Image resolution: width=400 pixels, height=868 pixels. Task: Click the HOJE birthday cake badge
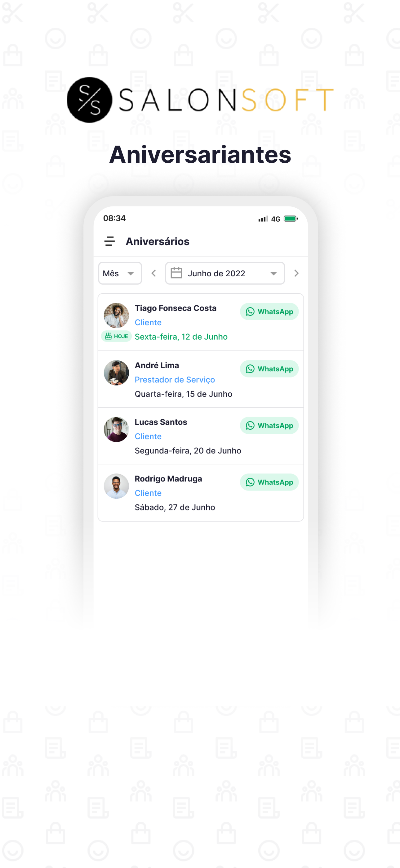click(x=116, y=336)
